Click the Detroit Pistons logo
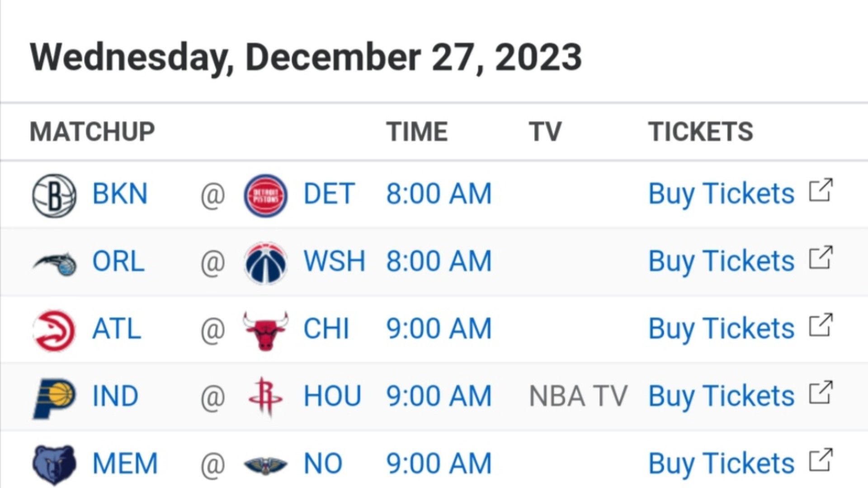The width and height of the screenshot is (868, 488). 265,196
